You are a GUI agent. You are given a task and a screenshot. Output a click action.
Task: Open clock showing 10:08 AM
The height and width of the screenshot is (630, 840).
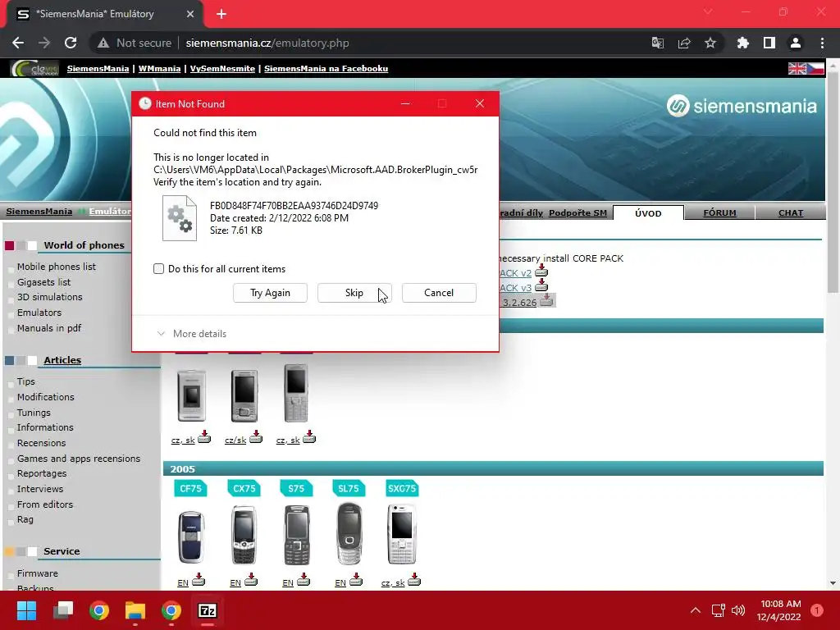(780, 610)
